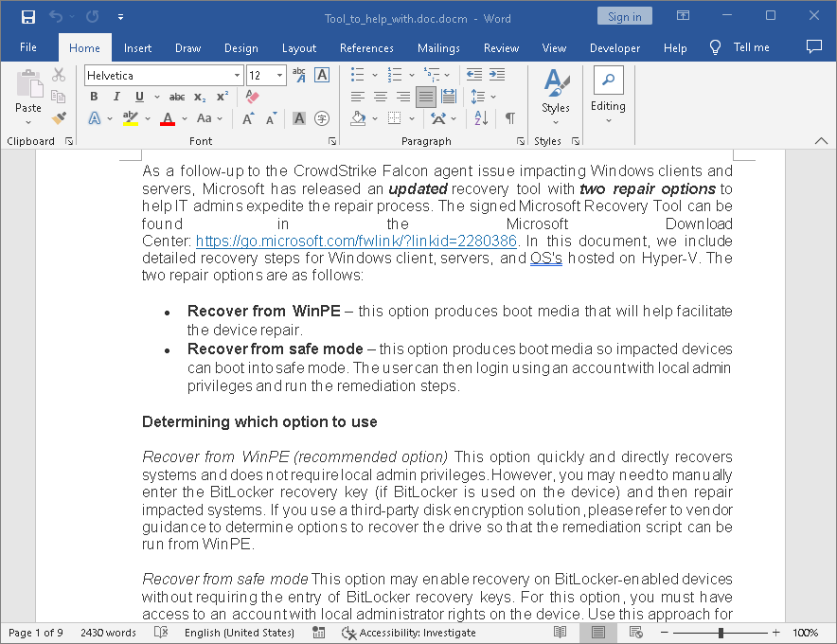Click the 2430 words count in status bar
Screen dimensions: 837x644
(108, 633)
